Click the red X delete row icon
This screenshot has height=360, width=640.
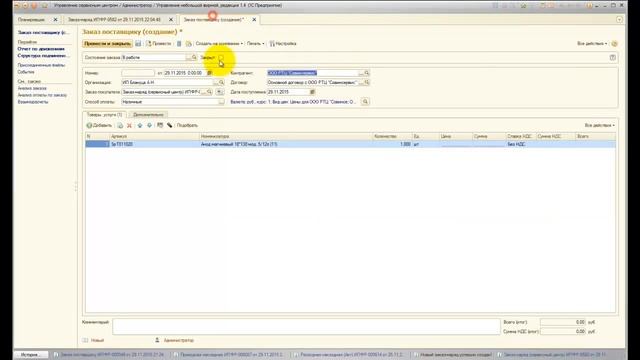click(129, 125)
